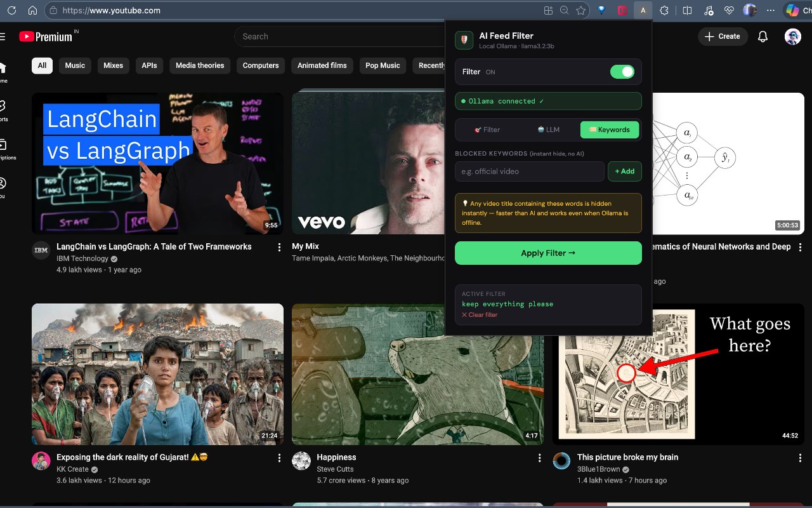The height and width of the screenshot is (508, 812).
Task: Filter feed by Pop Music chip
Action: (383, 65)
